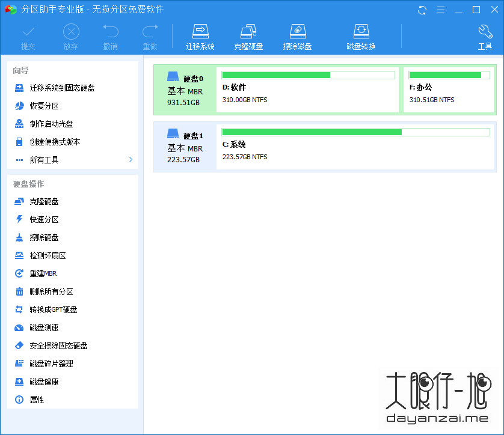Click usage bar of D: 软件
Image resolution: width=504 pixels, height=435 pixels.
(x=309, y=75)
